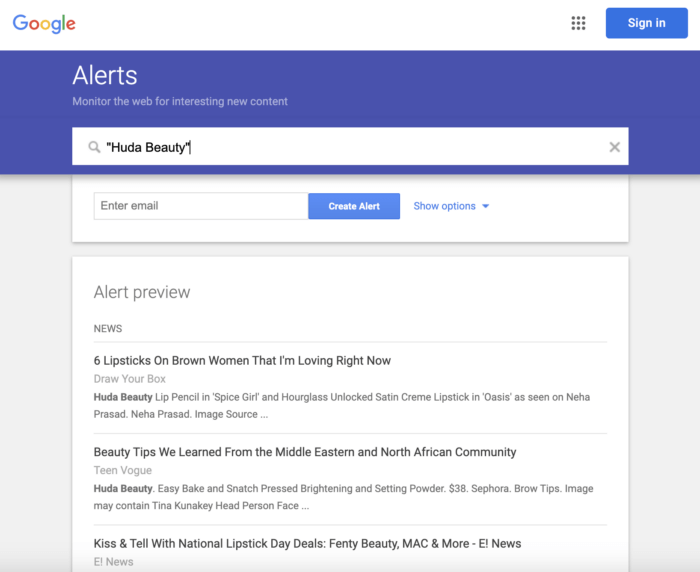Click the snippet mentioning Easy Bake Setting Powder

point(343,497)
